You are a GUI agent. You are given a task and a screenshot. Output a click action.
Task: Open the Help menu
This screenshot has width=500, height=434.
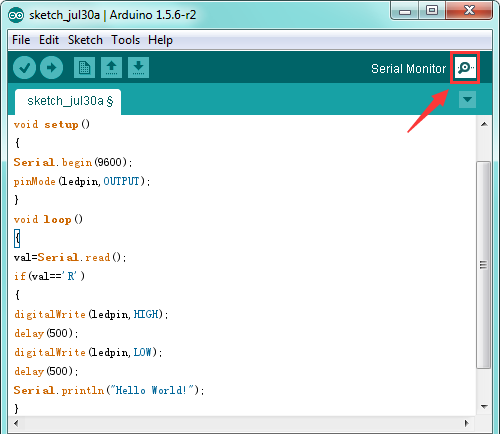coord(160,40)
